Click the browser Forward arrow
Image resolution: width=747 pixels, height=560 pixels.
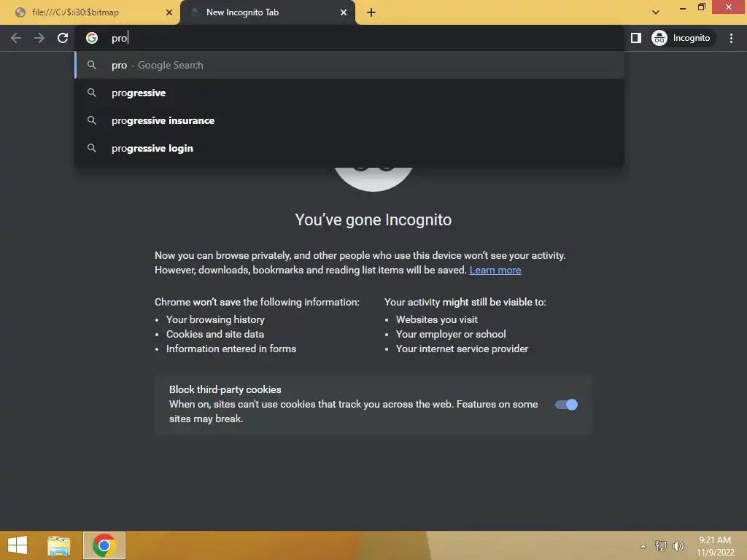[x=39, y=38]
